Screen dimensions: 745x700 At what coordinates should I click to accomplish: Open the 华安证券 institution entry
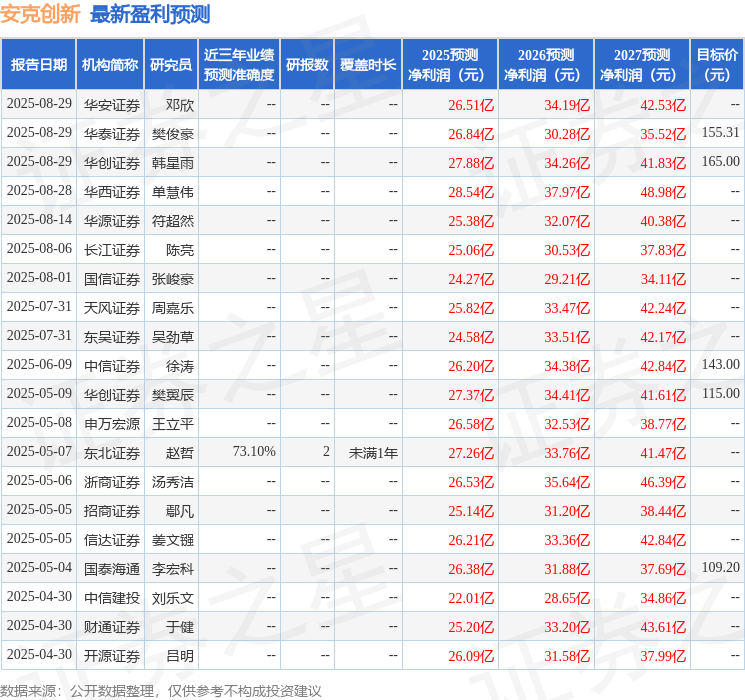[x=112, y=104]
